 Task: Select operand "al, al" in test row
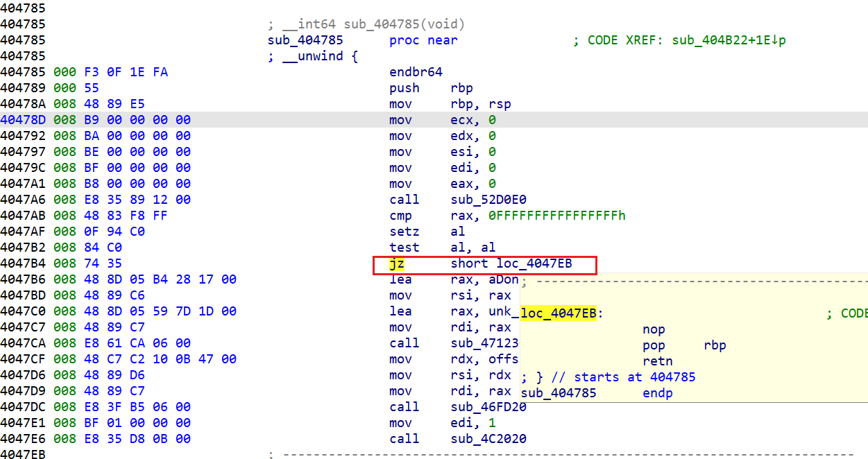click(x=473, y=248)
